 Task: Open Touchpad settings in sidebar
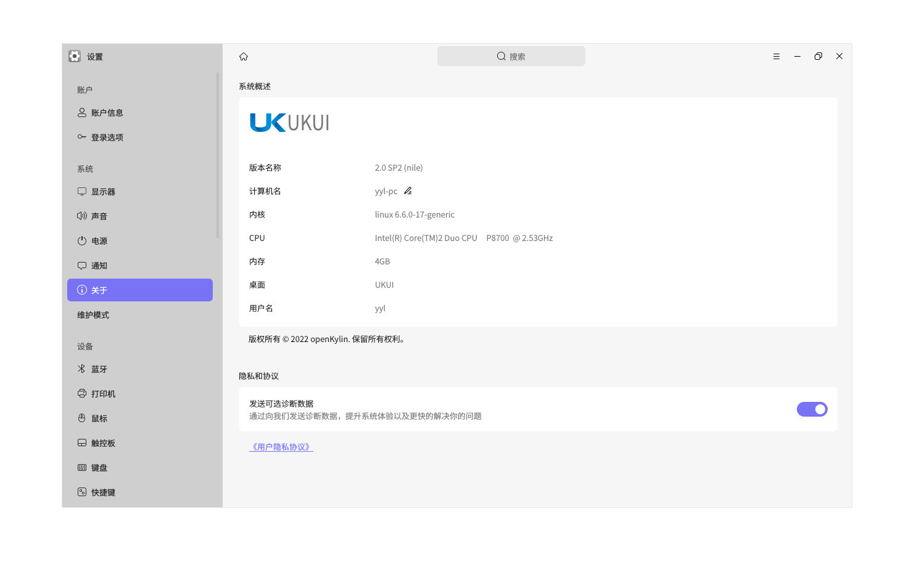pos(103,443)
